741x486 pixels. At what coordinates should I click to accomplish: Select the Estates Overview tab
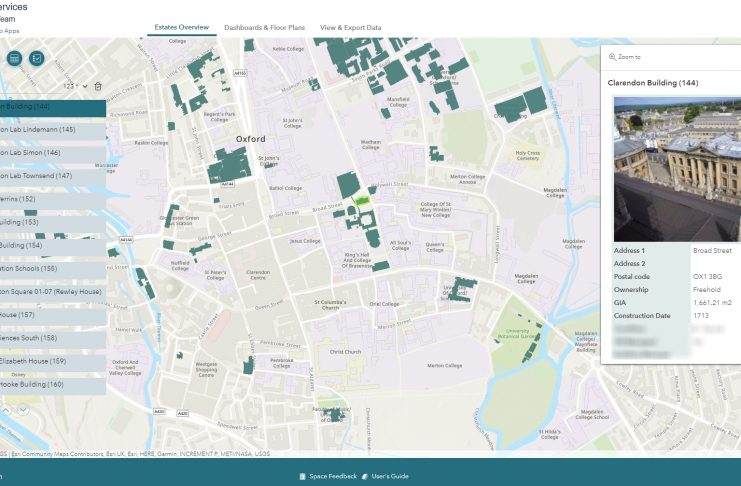(x=181, y=28)
